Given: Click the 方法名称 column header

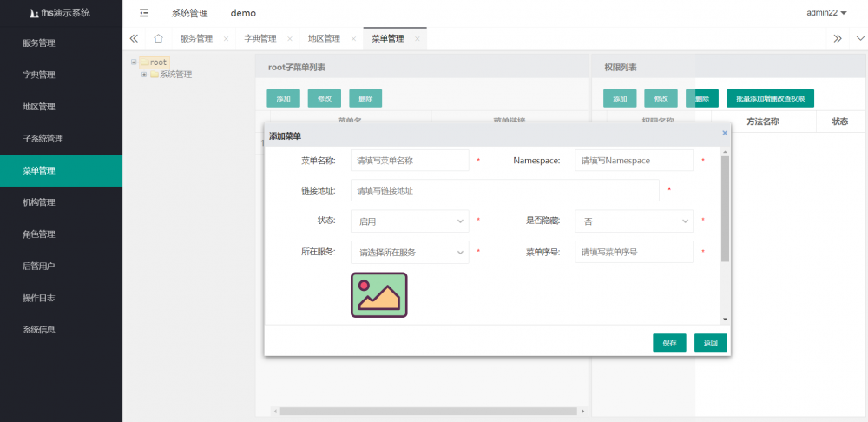Looking at the screenshot, I should point(763,122).
